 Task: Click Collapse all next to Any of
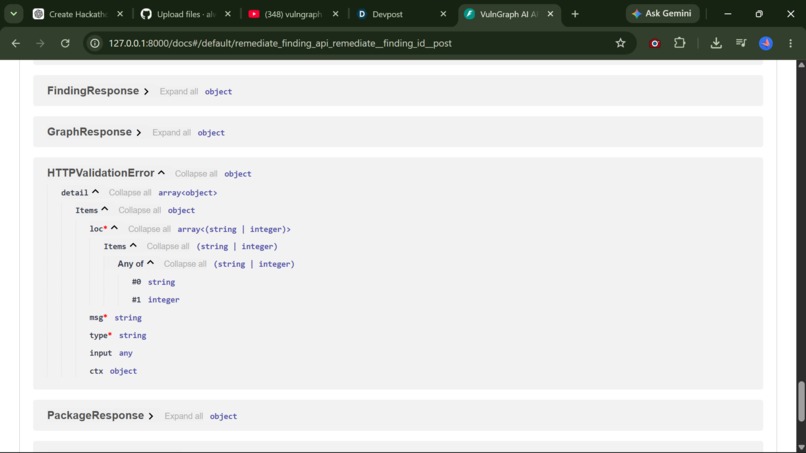tap(185, 264)
